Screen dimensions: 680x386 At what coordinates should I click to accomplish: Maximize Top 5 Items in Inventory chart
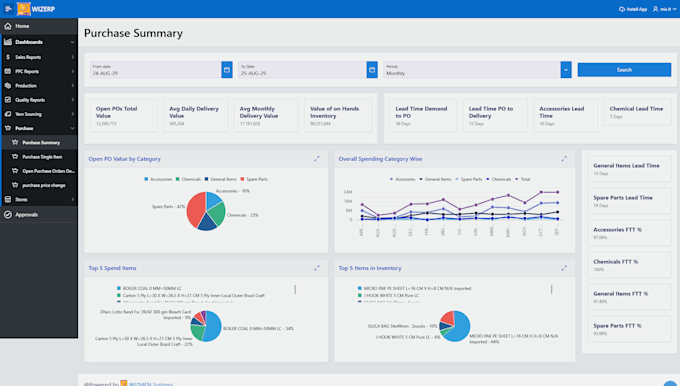[x=564, y=268]
